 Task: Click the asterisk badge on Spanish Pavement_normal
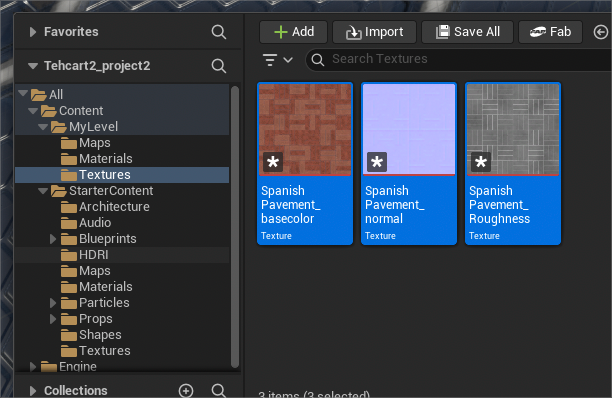(377, 162)
